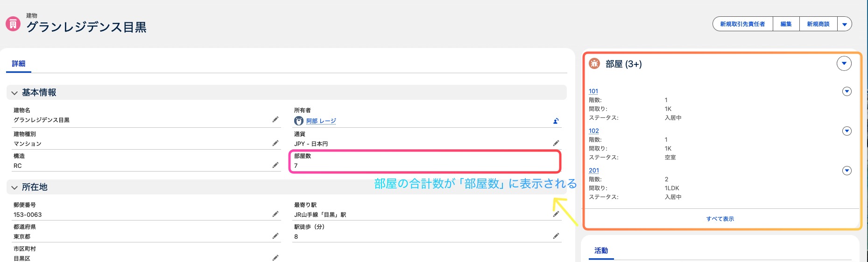Click すべて表示 in 部屋 list
Image resolution: width=868 pixels, height=262 pixels.
720,219
